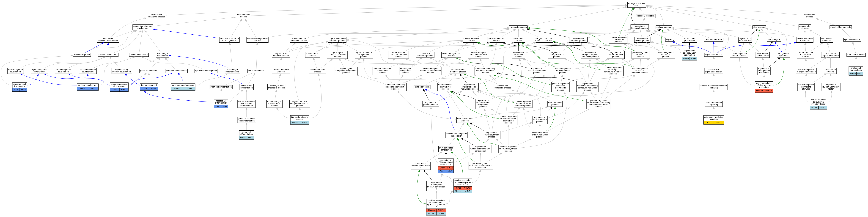Select the 'epithelium development' node

click(x=206, y=71)
